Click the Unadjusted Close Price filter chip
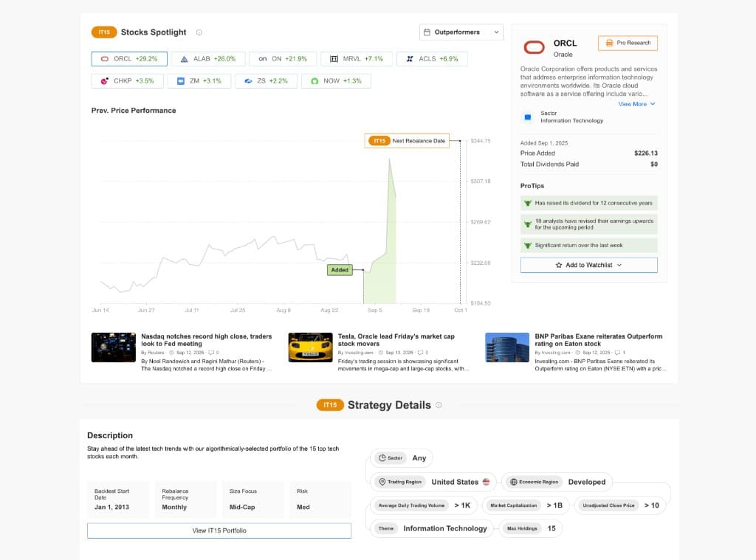Viewport: 756px width, 560px height. [620, 505]
